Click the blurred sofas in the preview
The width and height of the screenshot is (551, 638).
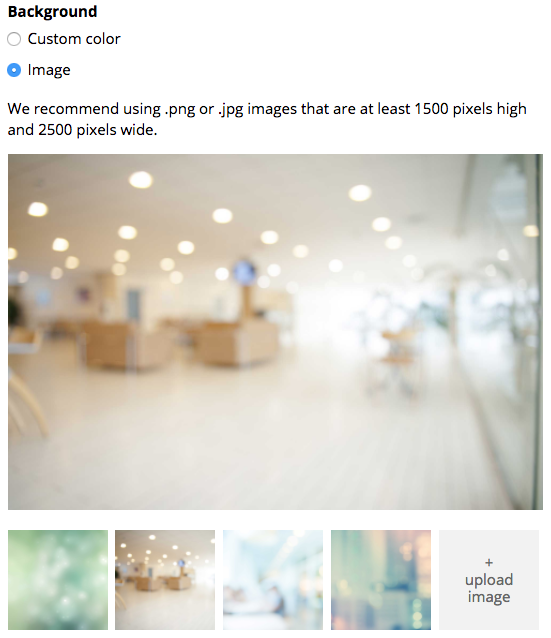tap(179, 342)
